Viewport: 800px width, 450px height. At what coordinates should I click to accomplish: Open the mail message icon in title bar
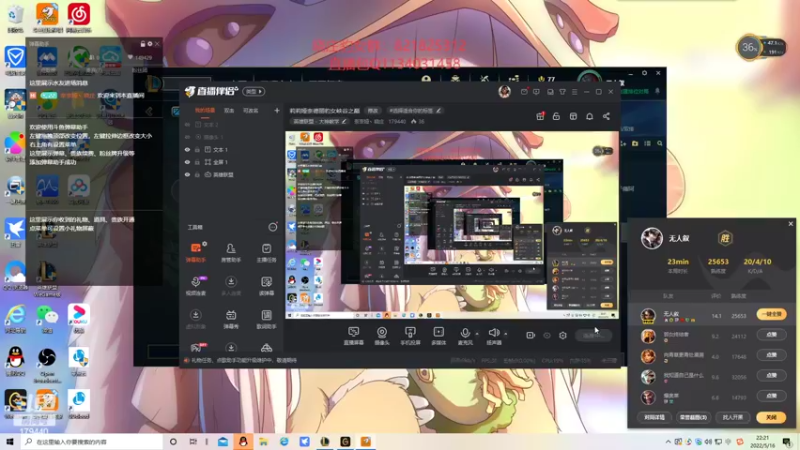(524, 92)
